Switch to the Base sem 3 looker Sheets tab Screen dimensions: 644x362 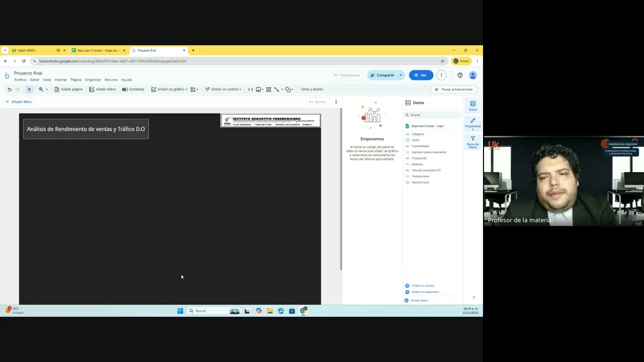98,50
